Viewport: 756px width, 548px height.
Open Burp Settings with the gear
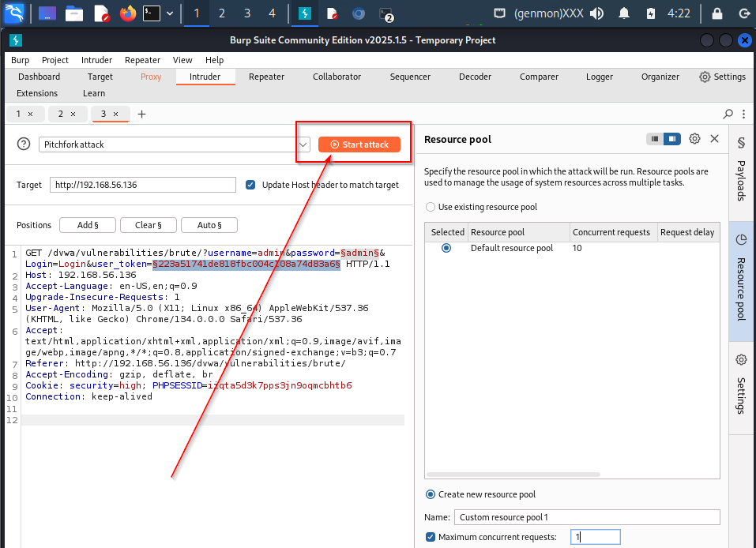point(722,77)
